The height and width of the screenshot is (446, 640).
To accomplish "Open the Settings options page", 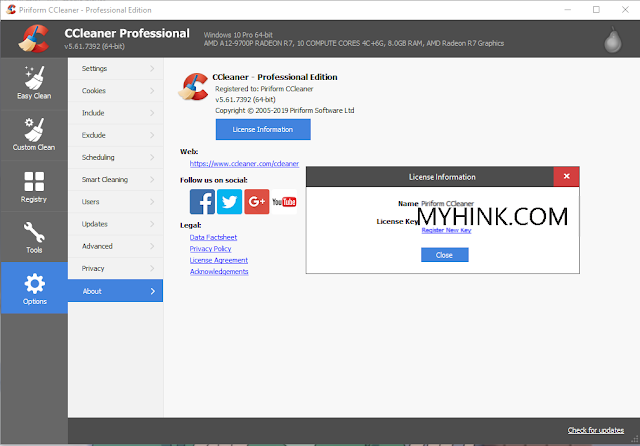I will click(x=116, y=69).
